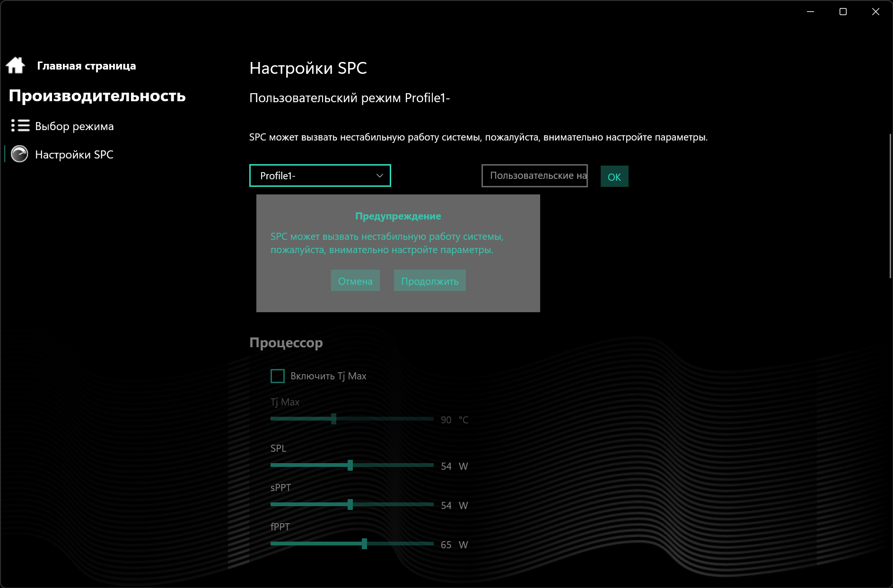Click the gauge icon beside Настройки SPC
The height and width of the screenshot is (588, 893).
tap(19, 154)
